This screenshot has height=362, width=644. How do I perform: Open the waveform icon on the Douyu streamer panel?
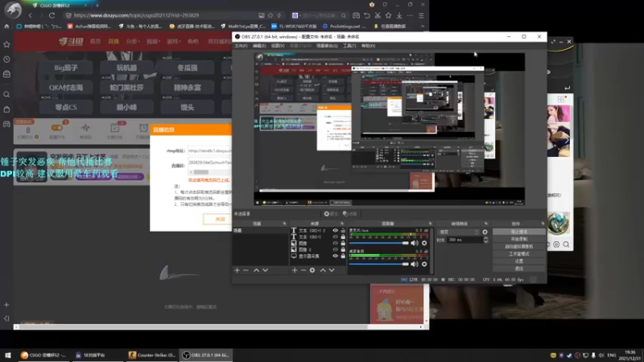(x=85, y=128)
